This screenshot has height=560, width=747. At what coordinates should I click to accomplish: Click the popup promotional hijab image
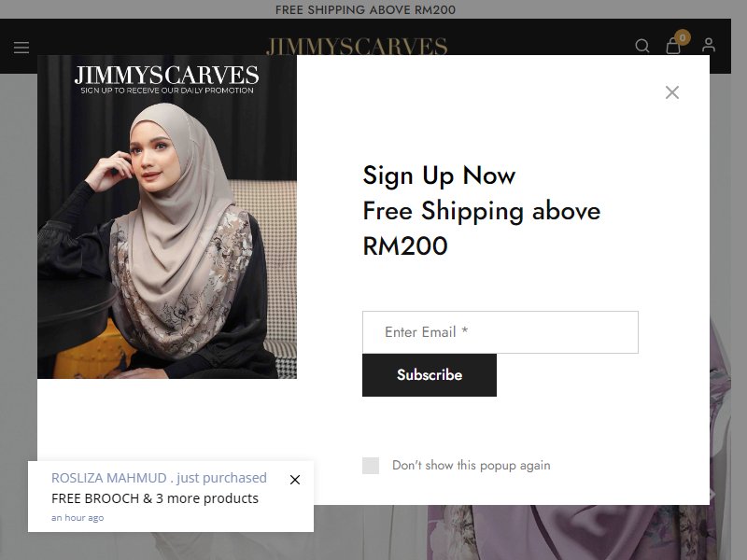pyautogui.click(x=167, y=217)
